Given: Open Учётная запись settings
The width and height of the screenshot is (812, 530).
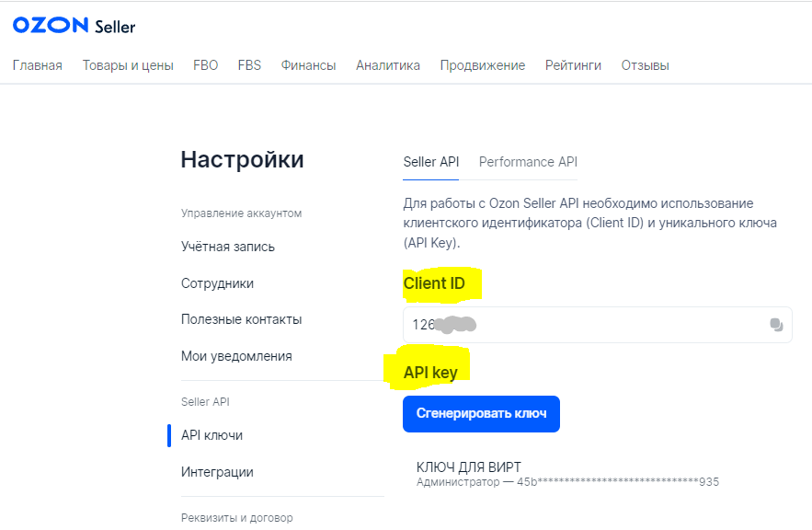Looking at the screenshot, I should pyautogui.click(x=228, y=247).
